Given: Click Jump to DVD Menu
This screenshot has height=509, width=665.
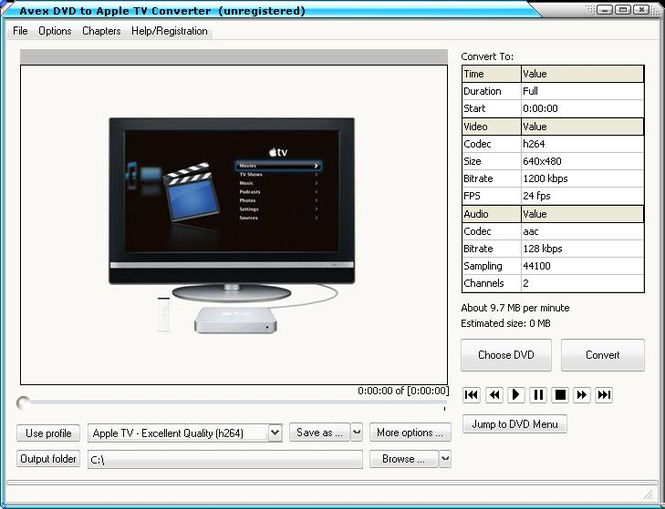Looking at the screenshot, I should 514,424.
